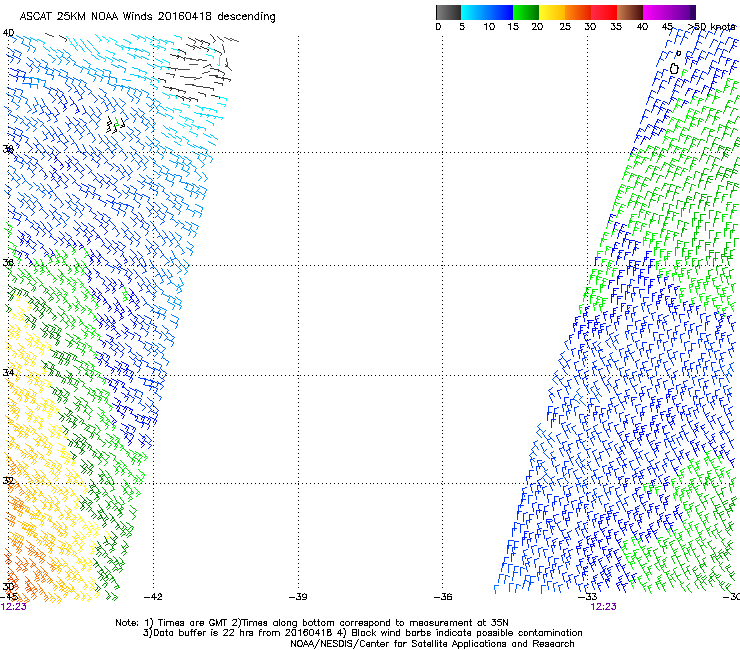Click the magenta 40-45 knots color band
This screenshot has width=740, height=650.
pyautogui.click(x=656, y=12)
